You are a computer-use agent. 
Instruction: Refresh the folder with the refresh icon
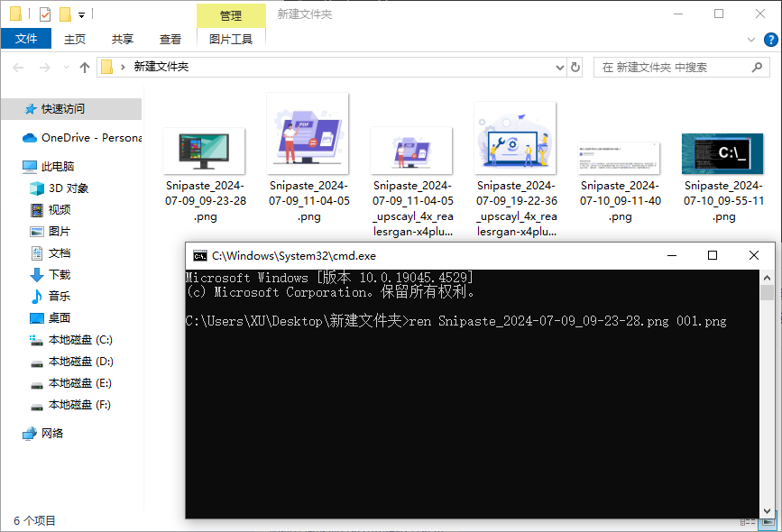click(x=575, y=67)
